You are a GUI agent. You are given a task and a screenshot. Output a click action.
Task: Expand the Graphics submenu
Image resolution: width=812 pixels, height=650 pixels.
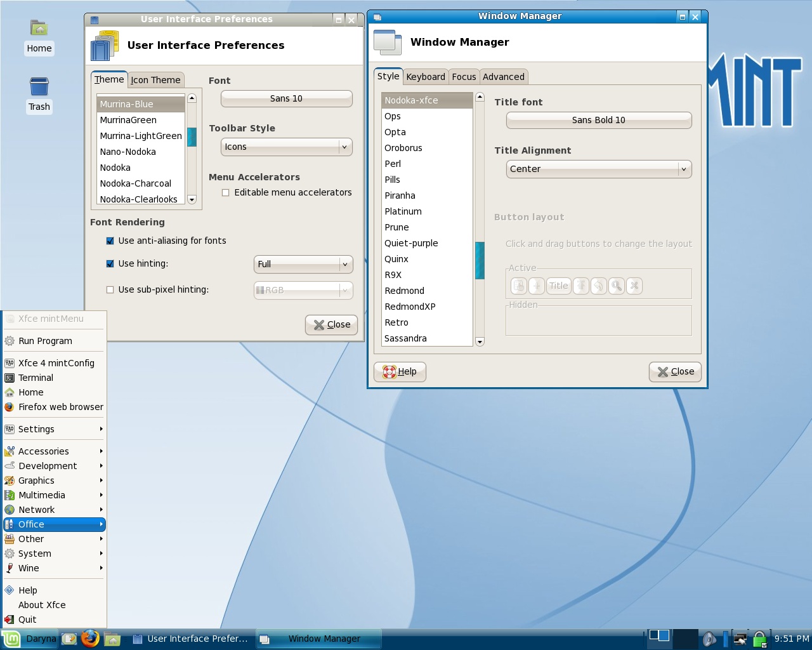(54, 481)
